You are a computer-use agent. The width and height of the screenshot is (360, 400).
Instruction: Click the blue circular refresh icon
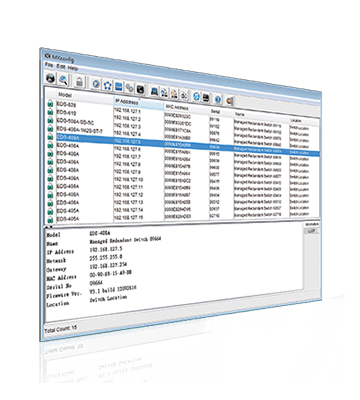[196, 96]
